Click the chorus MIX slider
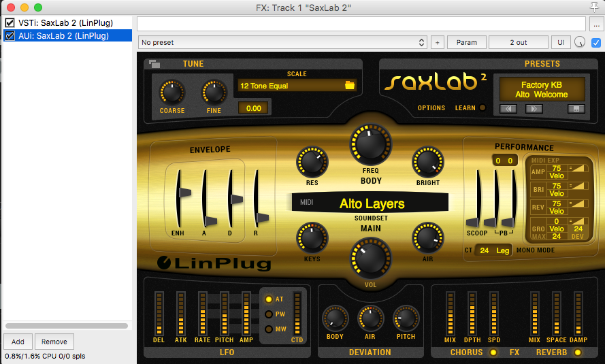This screenshot has width=605, height=364. point(450,313)
